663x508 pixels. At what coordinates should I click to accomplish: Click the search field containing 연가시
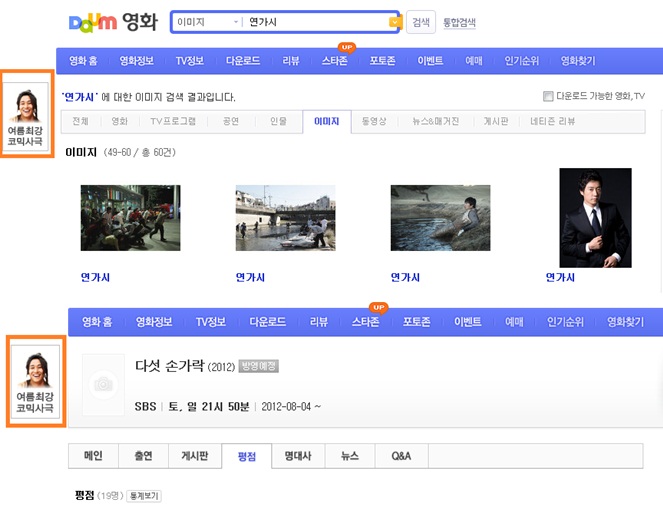[317, 22]
